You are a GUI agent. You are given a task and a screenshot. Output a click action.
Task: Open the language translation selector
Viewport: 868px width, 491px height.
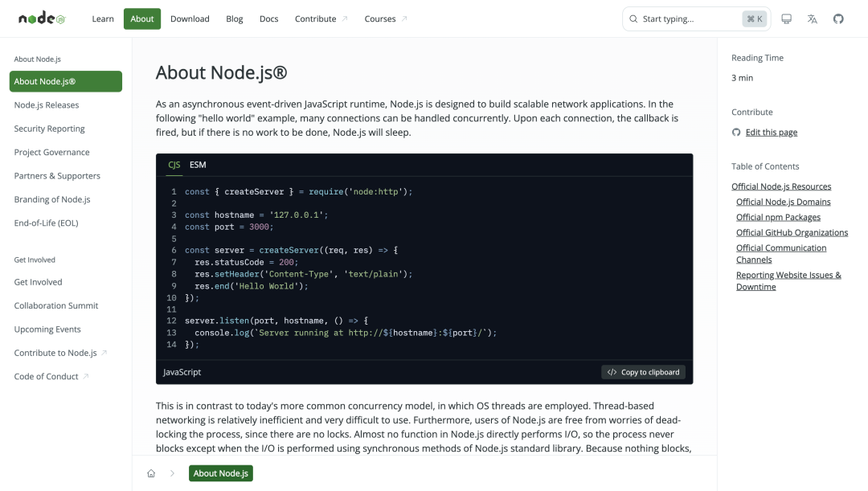(812, 18)
